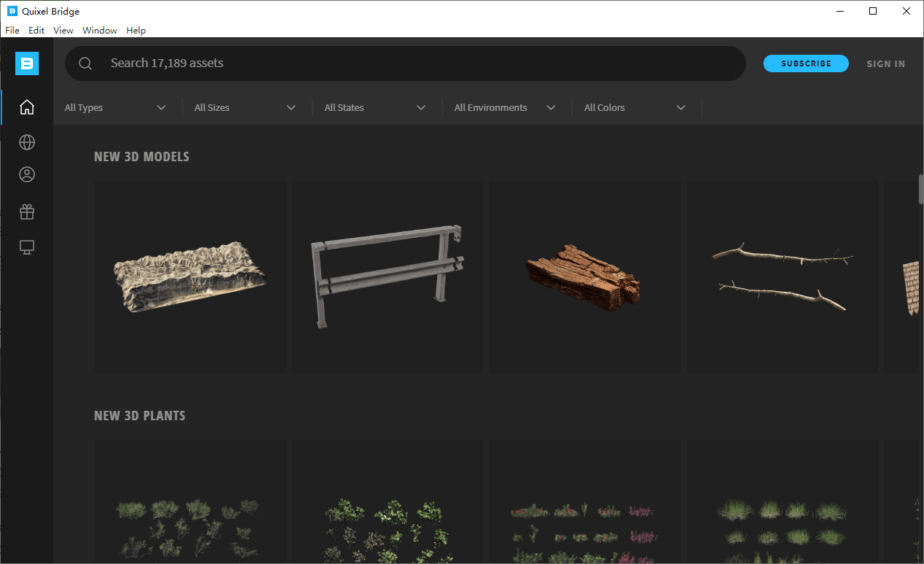The width and height of the screenshot is (924, 564).
Task: Click the NEW 3D PLANTS heading
Action: point(140,416)
